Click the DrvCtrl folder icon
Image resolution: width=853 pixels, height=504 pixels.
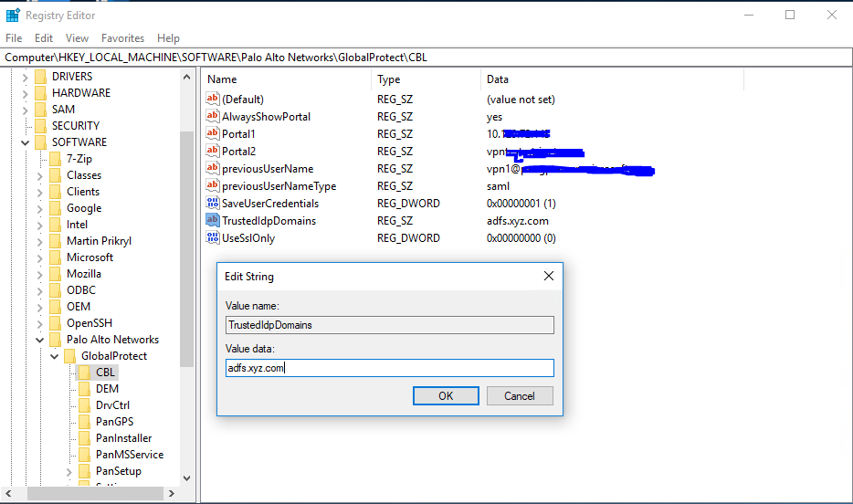84,405
